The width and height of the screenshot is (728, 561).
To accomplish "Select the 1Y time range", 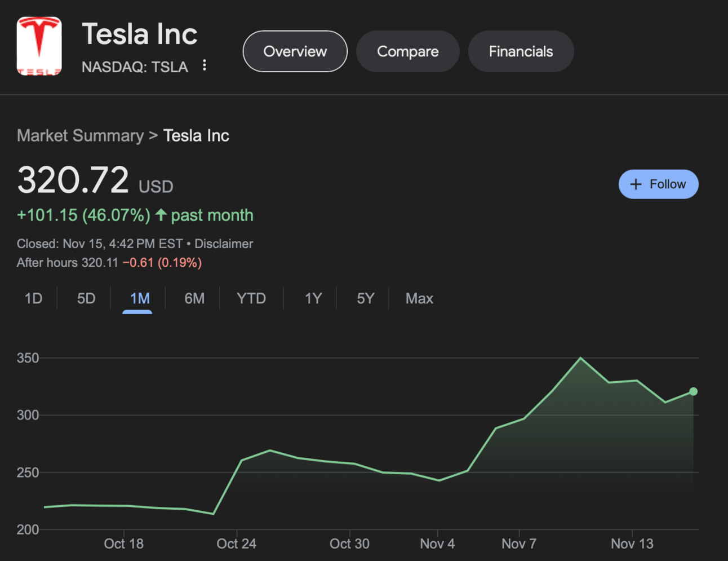I will (313, 298).
